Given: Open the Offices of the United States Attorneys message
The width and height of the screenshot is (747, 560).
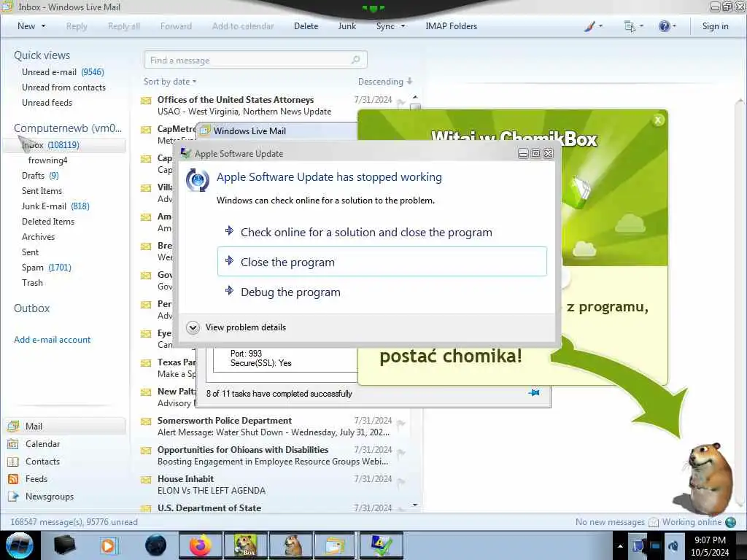Looking at the screenshot, I should (x=274, y=105).
